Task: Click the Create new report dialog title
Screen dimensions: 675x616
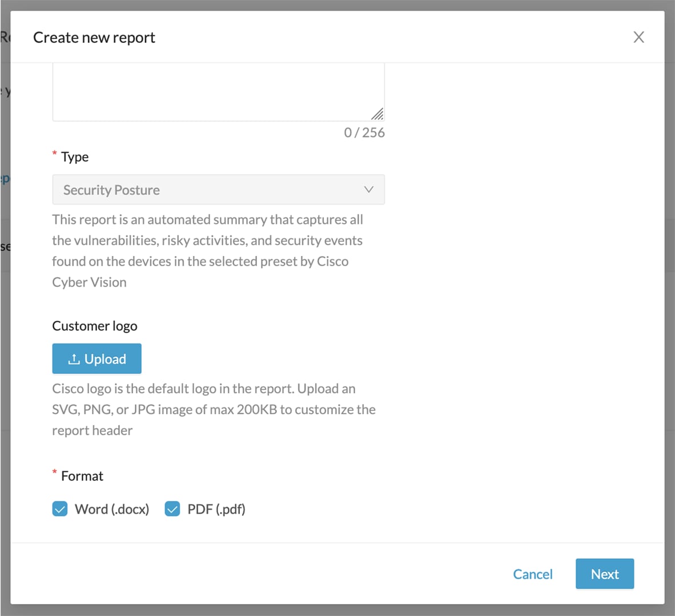Action: pos(94,37)
